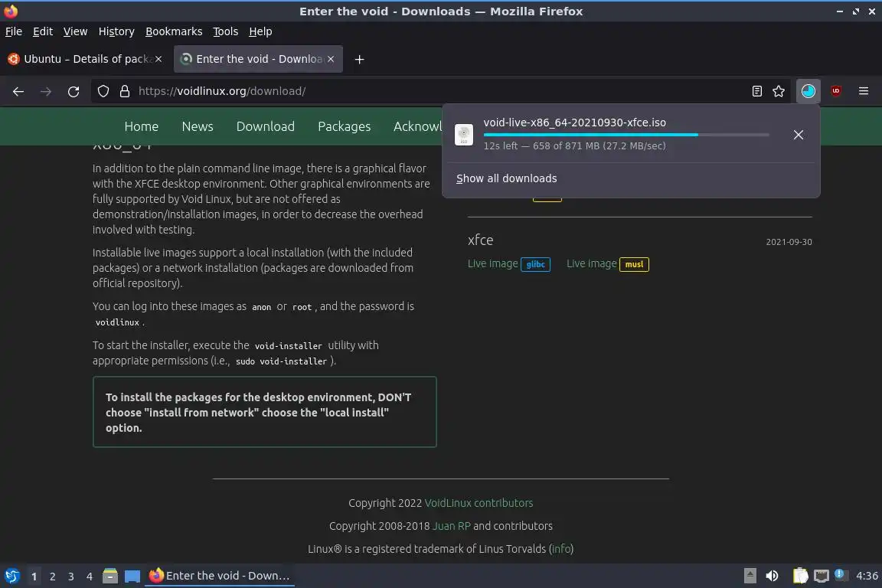Go to Home in site navigation
The width and height of the screenshot is (882, 588).
pyautogui.click(x=141, y=126)
